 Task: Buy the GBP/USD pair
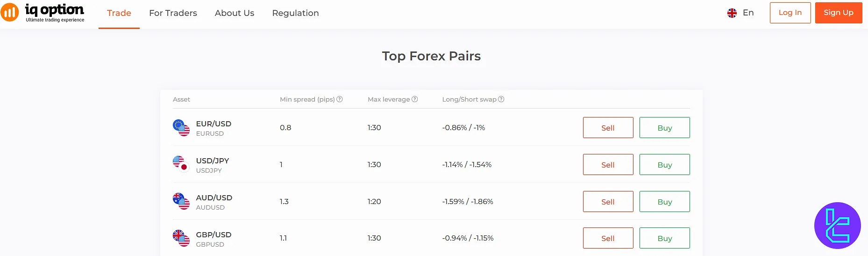pos(664,238)
